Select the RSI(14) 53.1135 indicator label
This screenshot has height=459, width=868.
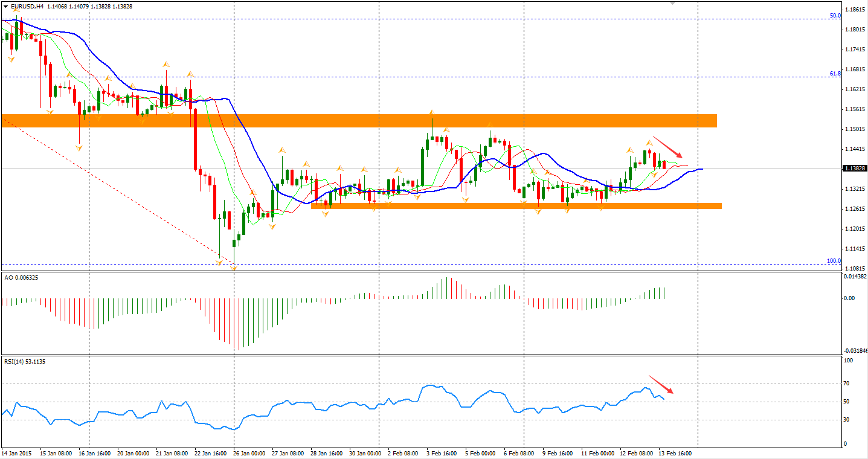click(25, 361)
